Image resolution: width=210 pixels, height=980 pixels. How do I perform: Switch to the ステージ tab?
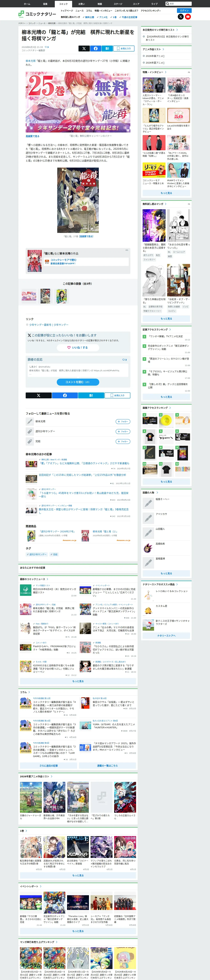coord(118,4)
